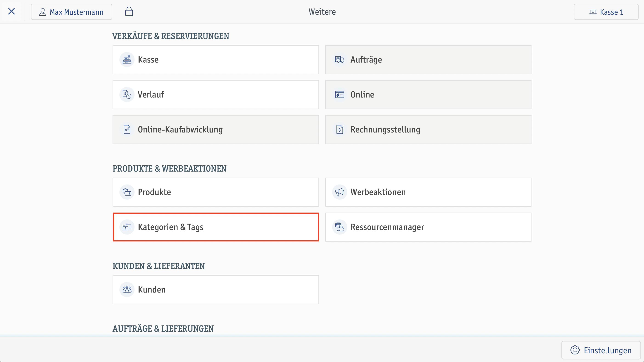Image resolution: width=644 pixels, height=362 pixels.
Task: Close the Weitere menu with X
Action: coord(11,11)
